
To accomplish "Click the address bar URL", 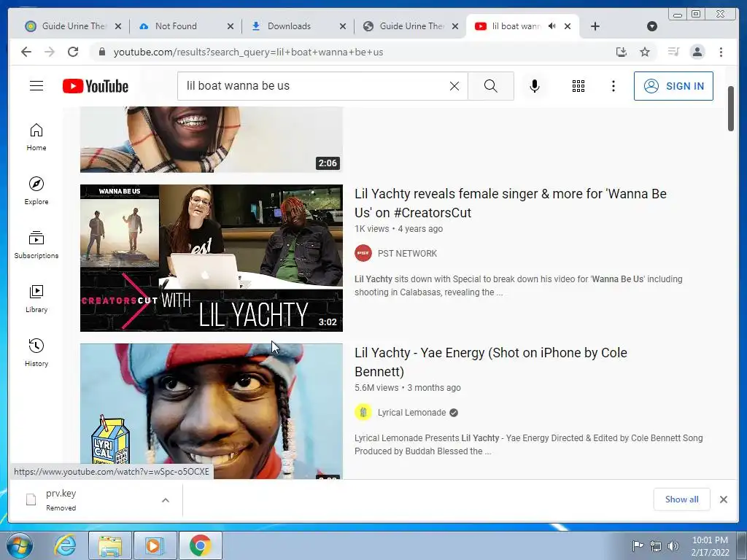I will (248, 52).
